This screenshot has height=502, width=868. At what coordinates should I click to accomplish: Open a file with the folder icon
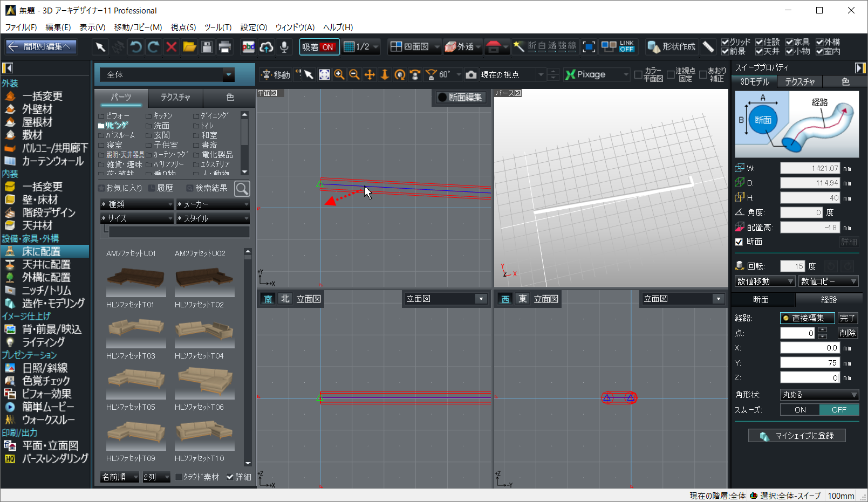pyautogui.click(x=189, y=47)
